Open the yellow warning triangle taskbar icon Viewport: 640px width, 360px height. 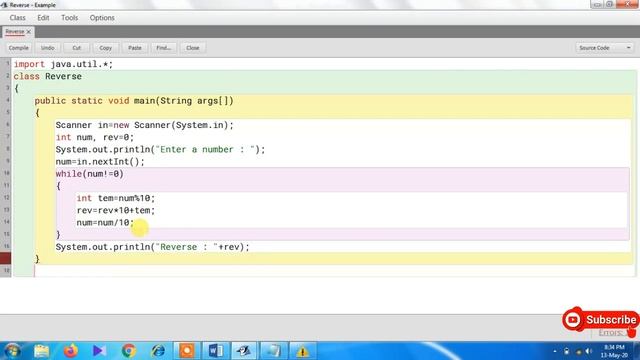(302, 351)
